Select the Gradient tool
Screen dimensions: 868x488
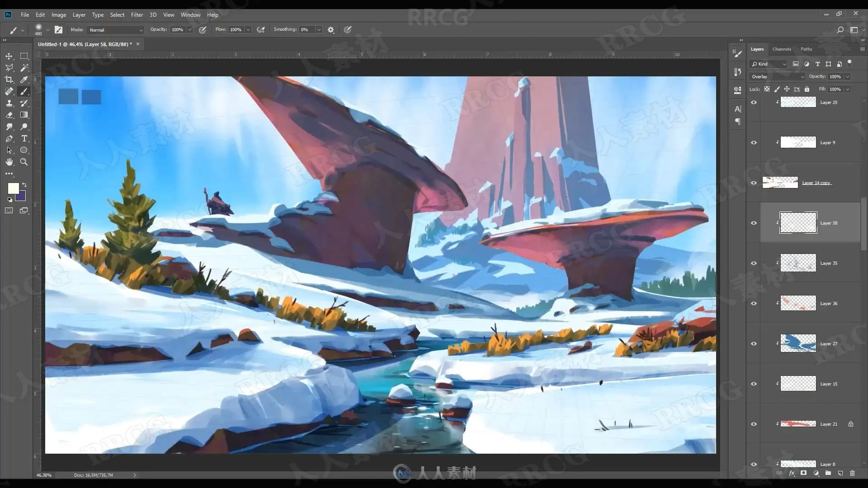pyautogui.click(x=24, y=115)
